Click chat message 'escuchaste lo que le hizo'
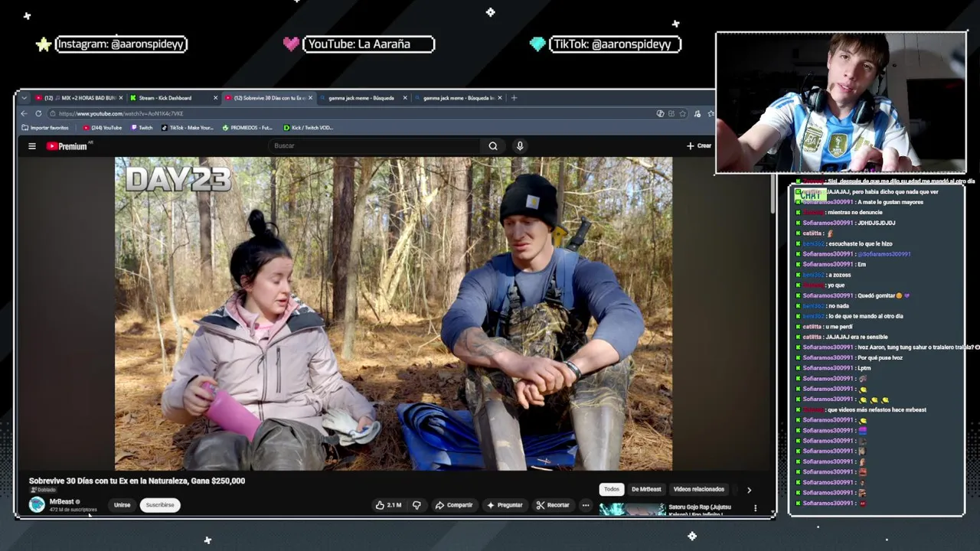980x551 pixels. click(861, 243)
